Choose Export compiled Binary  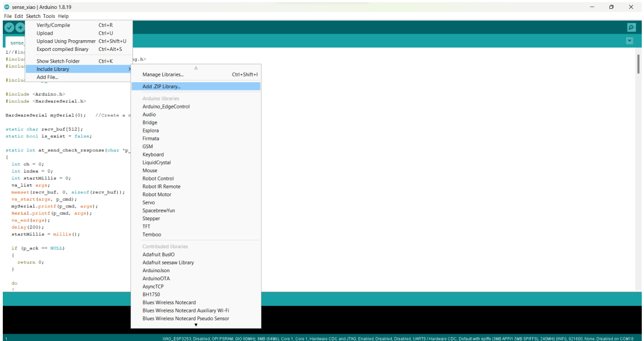pyautogui.click(x=79, y=49)
